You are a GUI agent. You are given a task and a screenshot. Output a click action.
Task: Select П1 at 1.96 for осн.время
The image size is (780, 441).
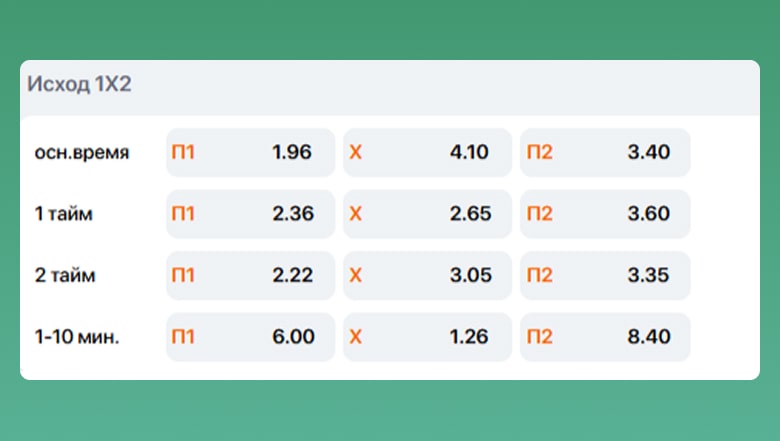(250, 153)
